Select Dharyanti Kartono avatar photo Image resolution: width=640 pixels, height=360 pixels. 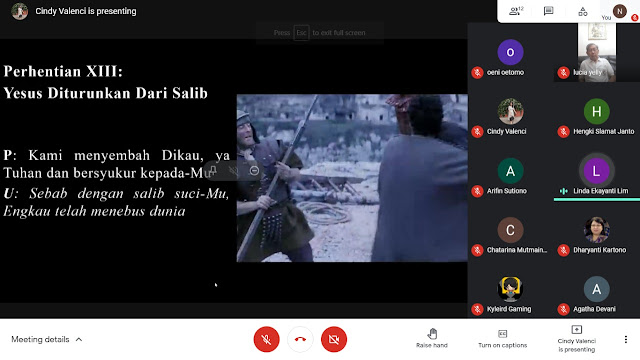coord(596,230)
